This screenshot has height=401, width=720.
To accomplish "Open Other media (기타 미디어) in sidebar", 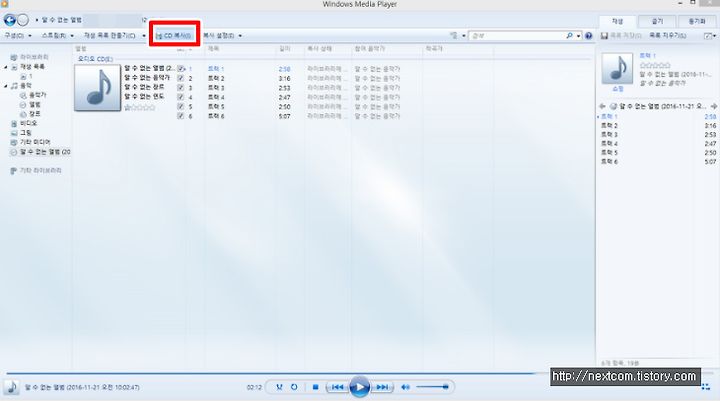I will click(x=30, y=142).
